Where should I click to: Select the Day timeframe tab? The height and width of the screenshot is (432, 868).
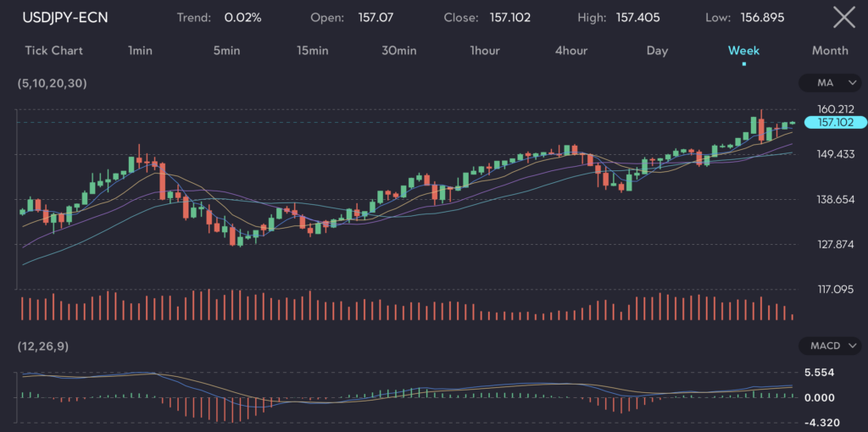tap(657, 51)
